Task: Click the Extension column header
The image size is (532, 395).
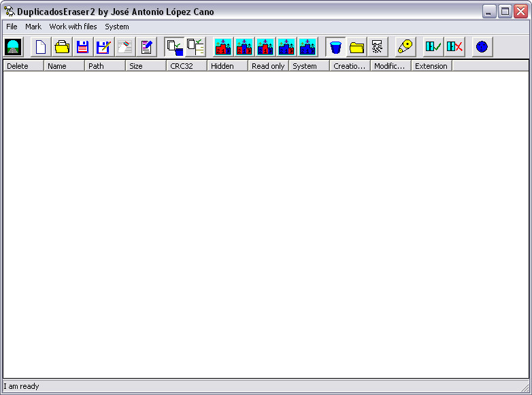Action: click(x=431, y=66)
